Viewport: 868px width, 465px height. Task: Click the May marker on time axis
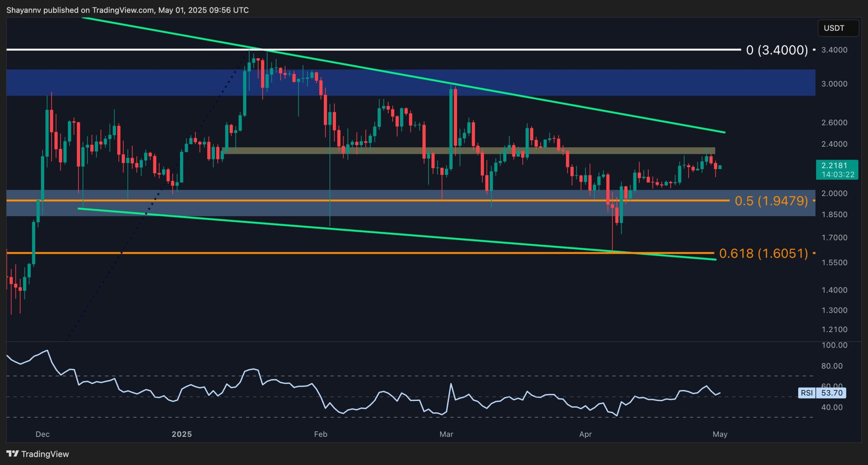click(720, 434)
